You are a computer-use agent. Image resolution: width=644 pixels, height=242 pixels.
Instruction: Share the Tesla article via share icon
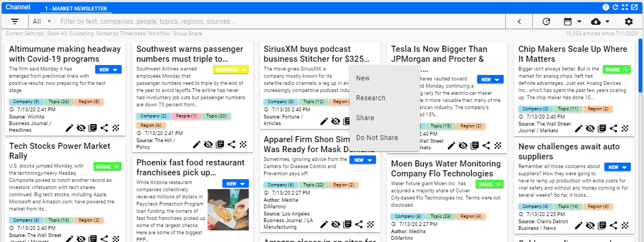[486, 146]
